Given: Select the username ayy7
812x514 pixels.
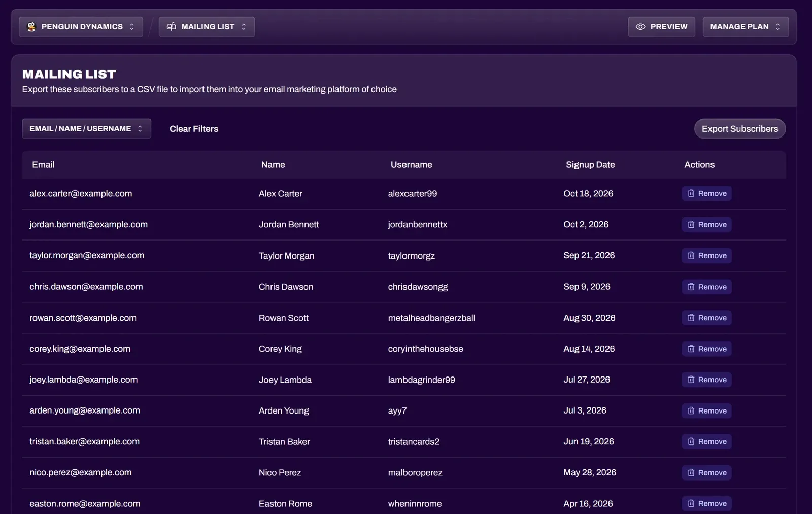Looking at the screenshot, I should (x=397, y=410).
